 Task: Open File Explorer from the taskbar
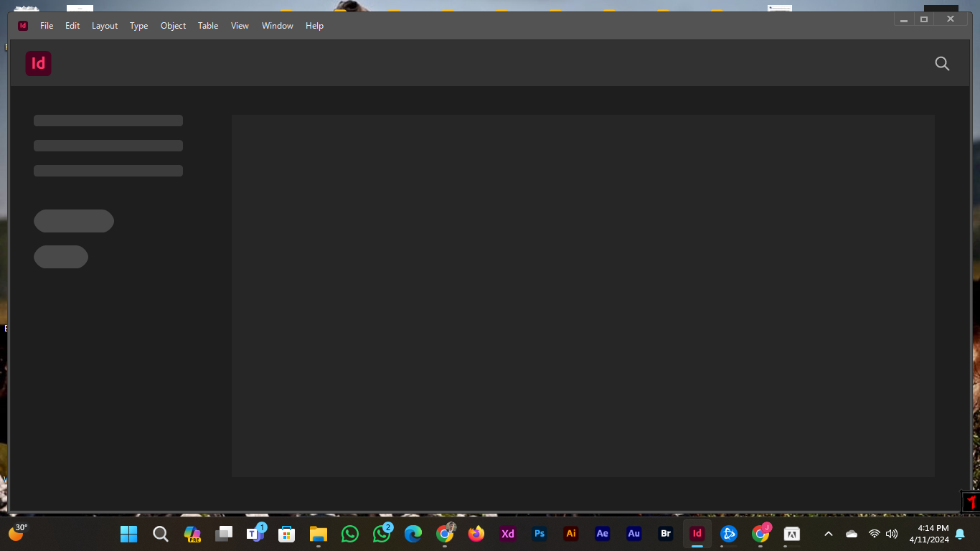click(x=318, y=534)
